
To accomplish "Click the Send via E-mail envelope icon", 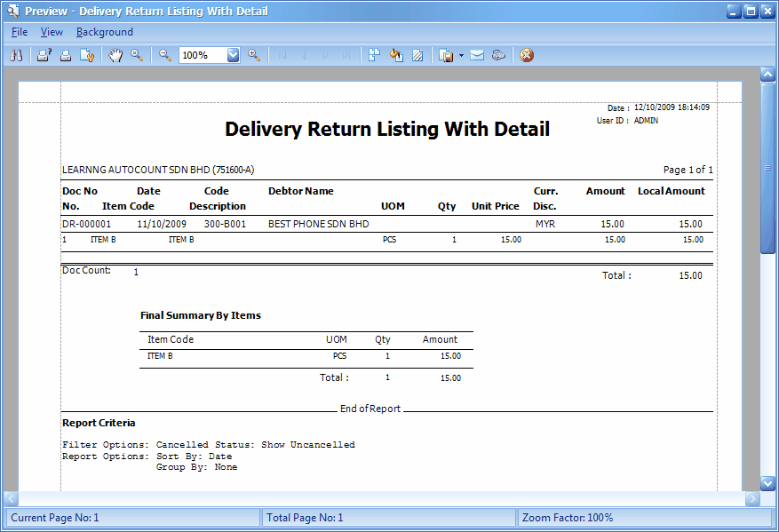I will click(477, 55).
